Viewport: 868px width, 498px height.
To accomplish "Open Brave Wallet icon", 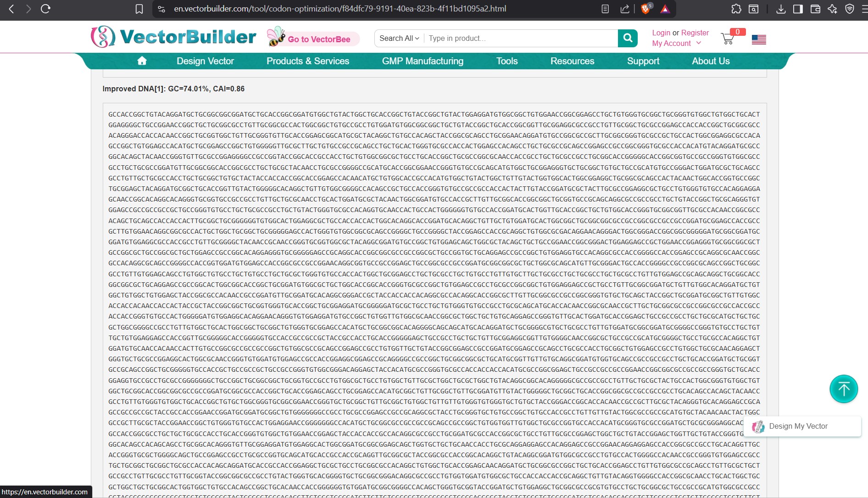I will [815, 9].
